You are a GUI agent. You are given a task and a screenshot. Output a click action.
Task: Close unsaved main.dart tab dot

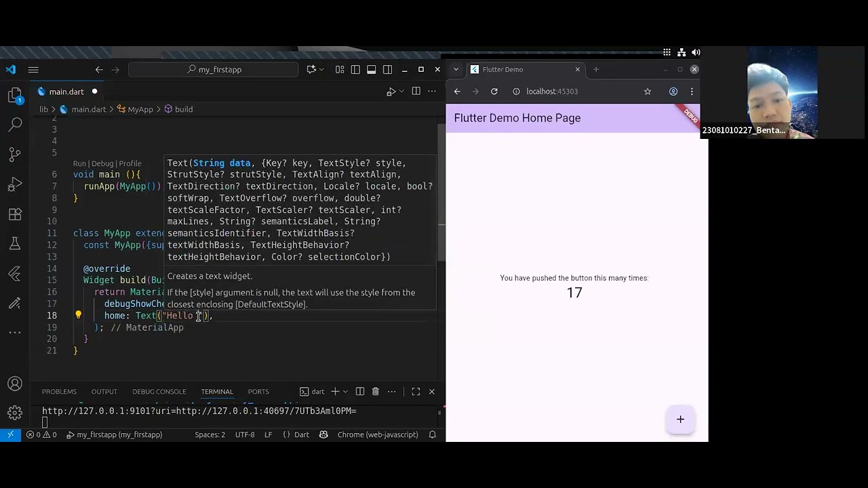tap(94, 91)
